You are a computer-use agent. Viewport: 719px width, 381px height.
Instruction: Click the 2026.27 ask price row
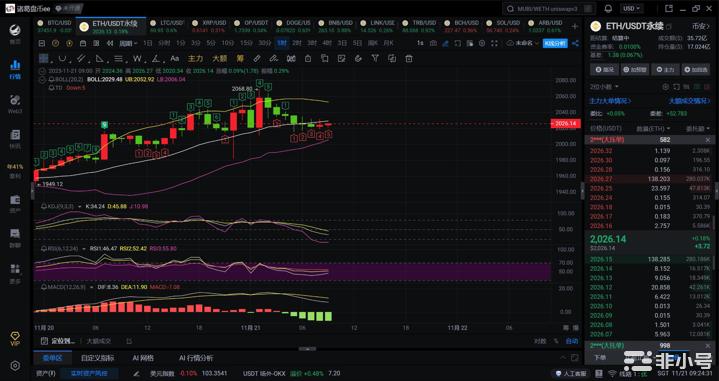click(650, 179)
